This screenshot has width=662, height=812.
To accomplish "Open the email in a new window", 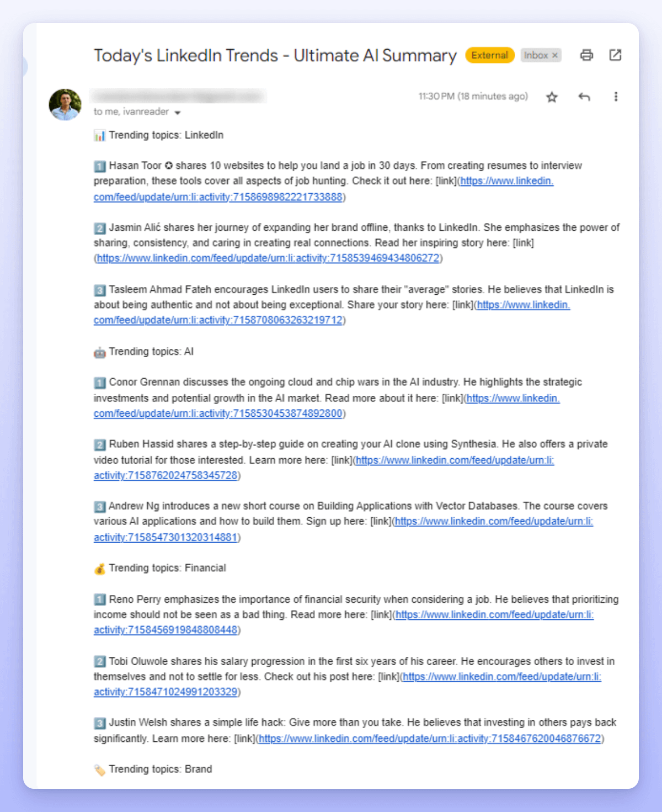I will click(x=615, y=55).
